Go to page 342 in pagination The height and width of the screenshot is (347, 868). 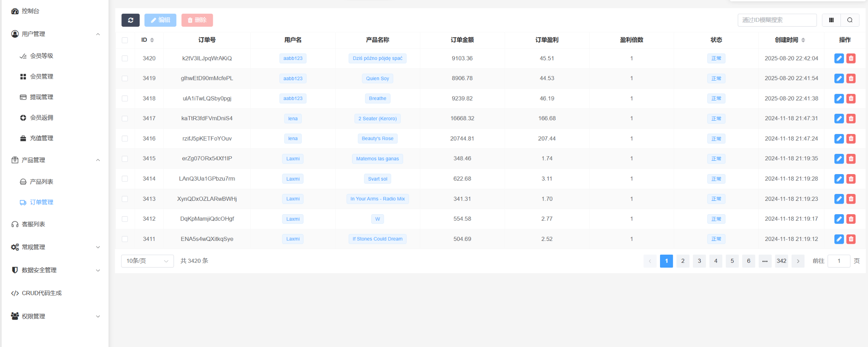point(781,261)
